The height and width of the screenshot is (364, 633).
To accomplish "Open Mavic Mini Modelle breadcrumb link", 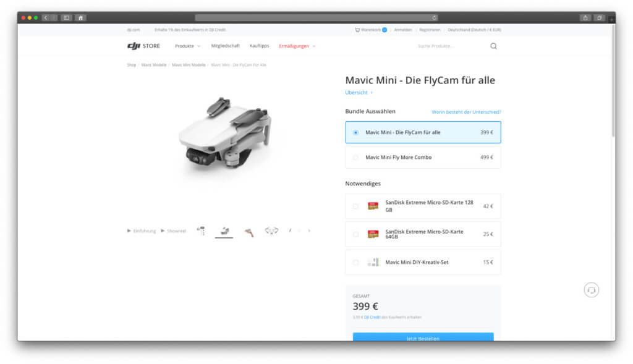I will [189, 65].
